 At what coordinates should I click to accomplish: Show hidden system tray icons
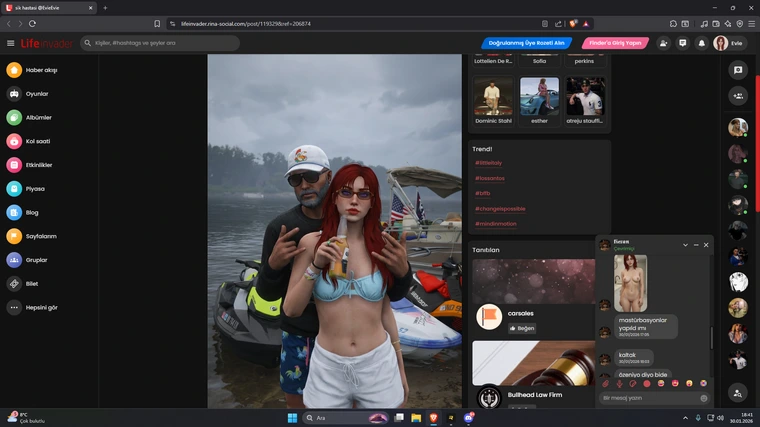[685, 418]
